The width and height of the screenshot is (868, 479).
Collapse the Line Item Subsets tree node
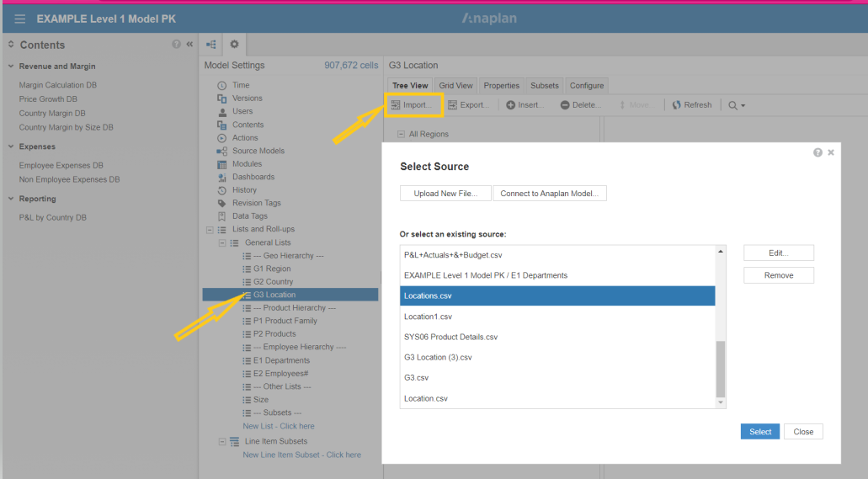[x=222, y=441]
